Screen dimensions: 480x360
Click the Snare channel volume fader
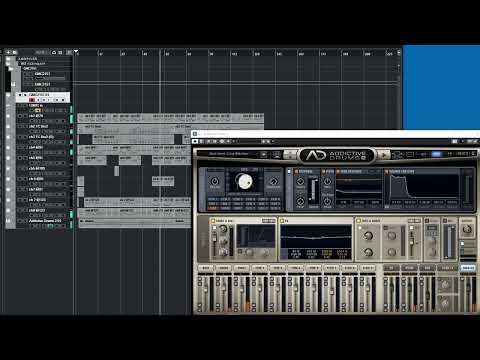pyautogui.click(x=223, y=289)
